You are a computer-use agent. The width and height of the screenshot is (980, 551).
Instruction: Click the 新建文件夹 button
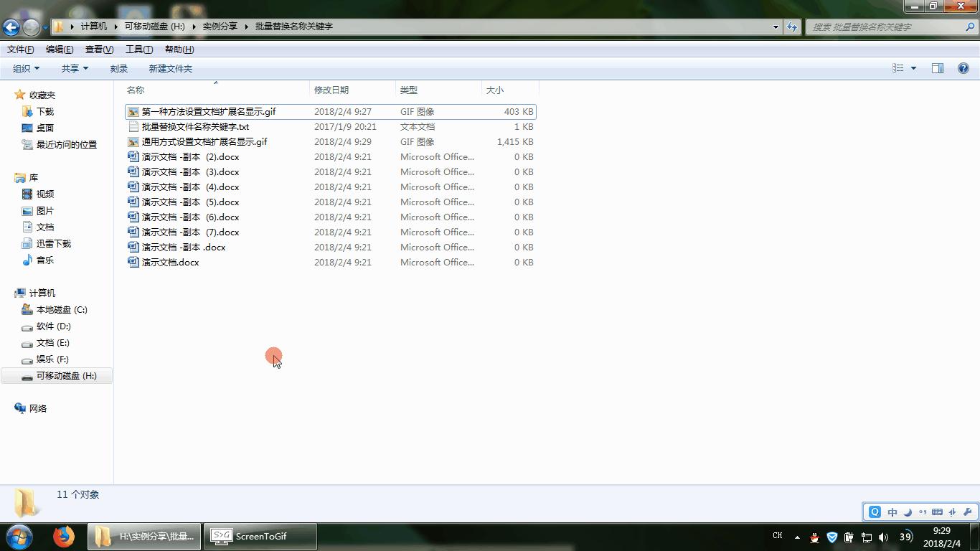[170, 69]
